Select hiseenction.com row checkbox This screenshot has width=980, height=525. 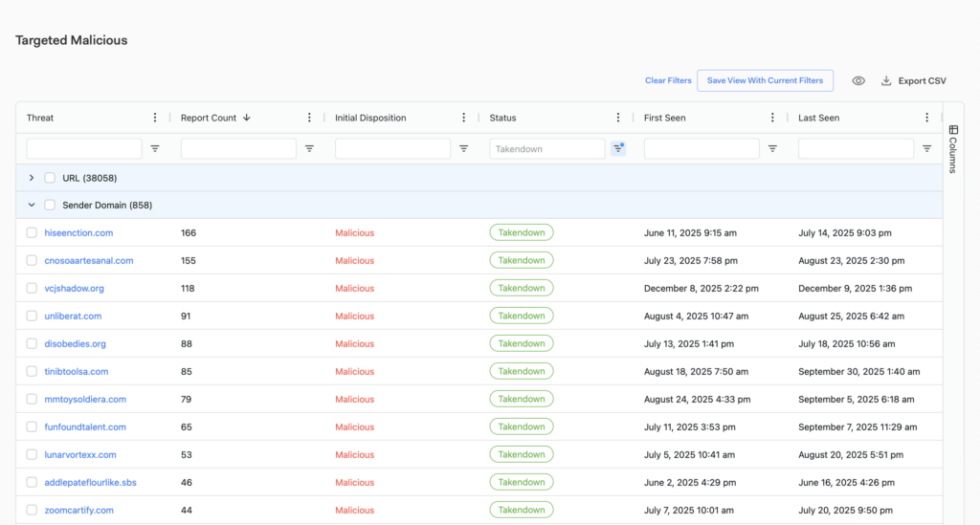point(32,232)
